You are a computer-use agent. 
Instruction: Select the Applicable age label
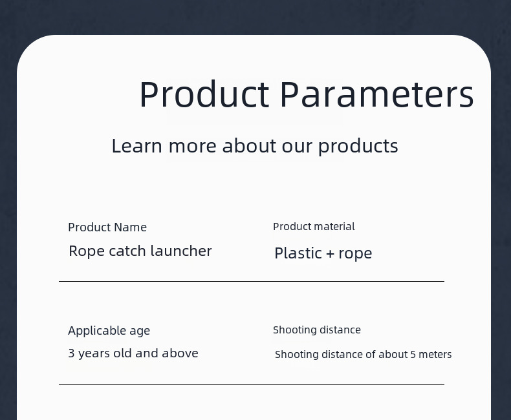click(109, 331)
